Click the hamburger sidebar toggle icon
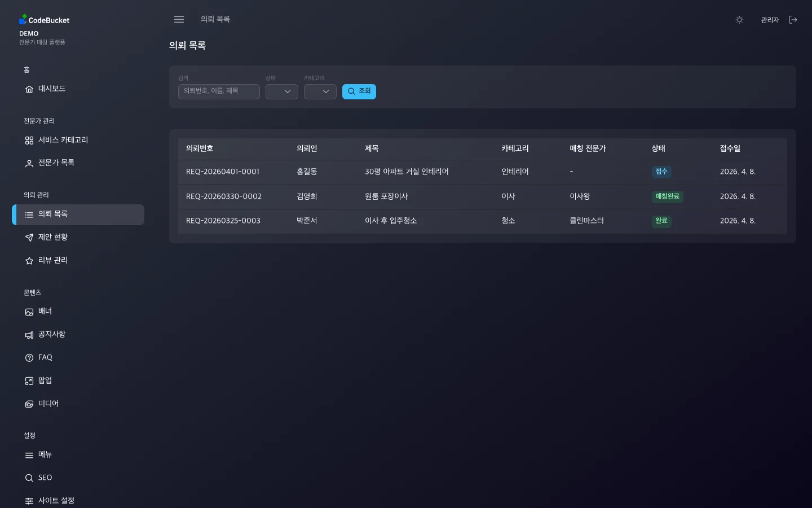 (x=179, y=19)
